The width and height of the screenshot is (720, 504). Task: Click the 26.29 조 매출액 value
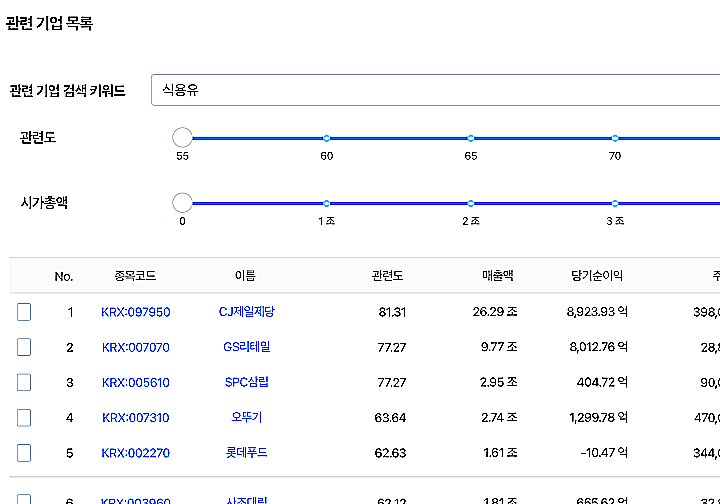pos(495,312)
